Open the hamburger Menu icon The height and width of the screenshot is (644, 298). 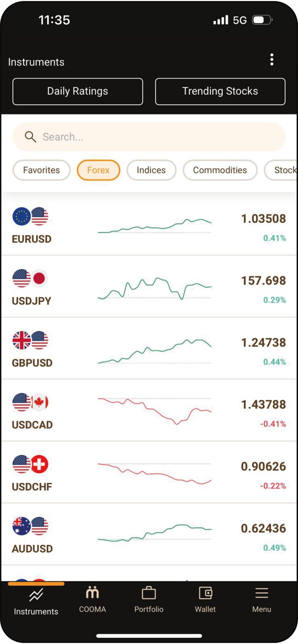[x=262, y=594]
